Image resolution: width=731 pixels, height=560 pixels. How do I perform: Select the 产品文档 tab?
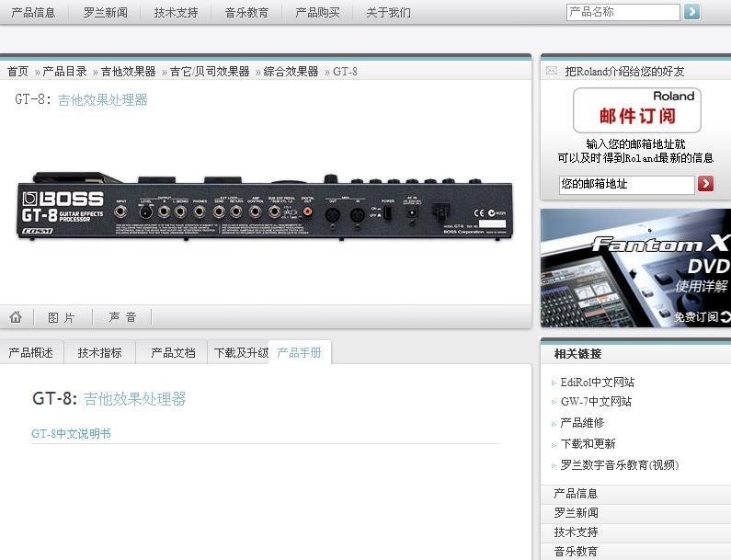[x=173, y=352]
